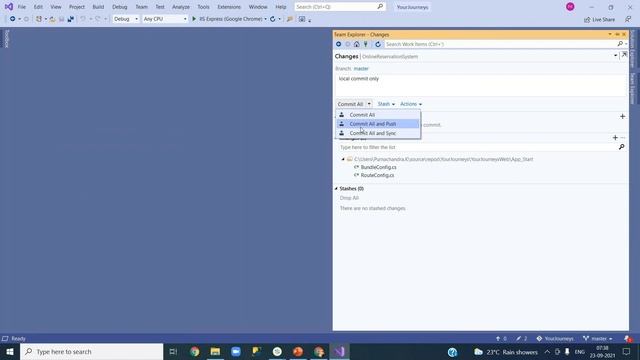Click the Windows Start button
Viewport: 640px width, 360px height.
[x=10, y=351]
